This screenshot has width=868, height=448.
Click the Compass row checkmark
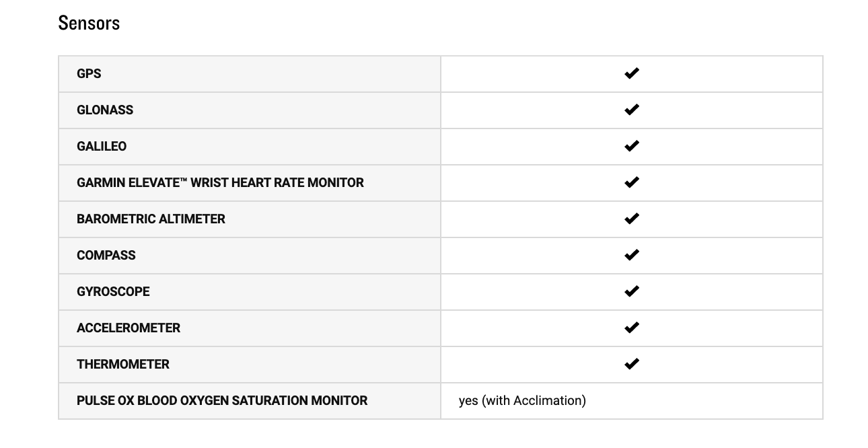coord(631,255)
